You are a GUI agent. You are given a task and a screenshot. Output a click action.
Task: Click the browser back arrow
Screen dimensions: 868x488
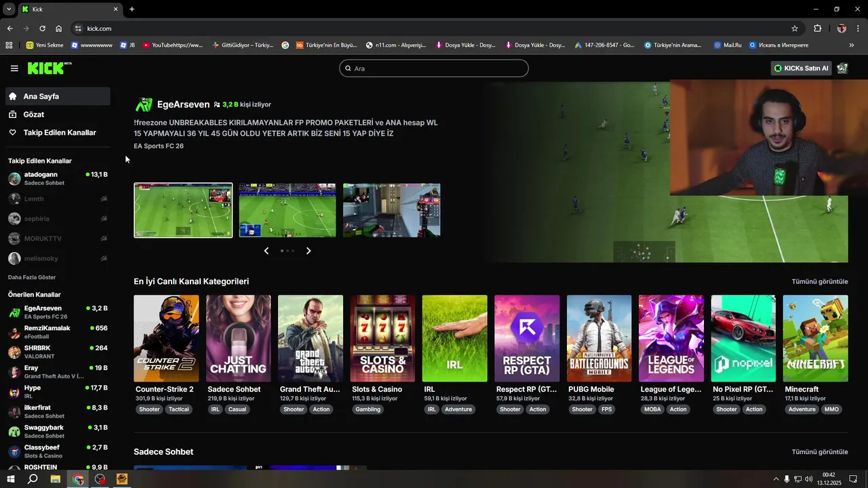[9, 28]
